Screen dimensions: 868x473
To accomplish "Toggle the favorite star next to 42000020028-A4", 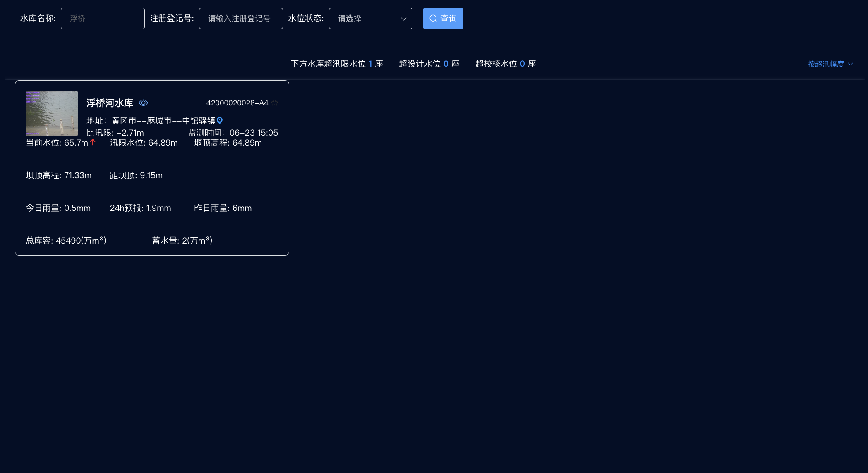I will (275, 103).
